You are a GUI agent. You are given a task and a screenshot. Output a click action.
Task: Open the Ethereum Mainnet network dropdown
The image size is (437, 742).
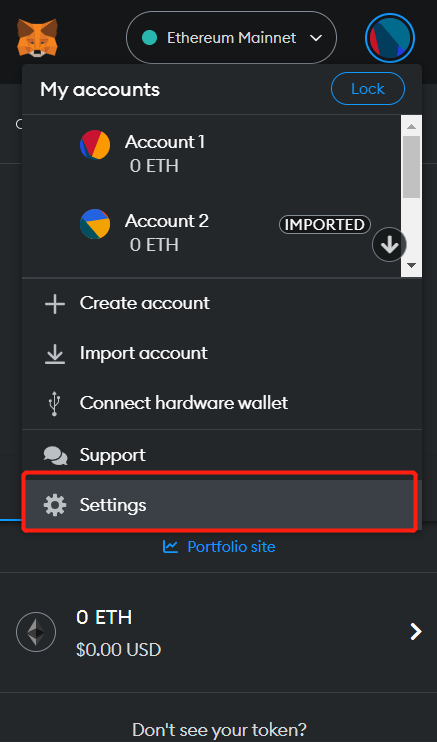pyautogui.click(x=231, y=37)
